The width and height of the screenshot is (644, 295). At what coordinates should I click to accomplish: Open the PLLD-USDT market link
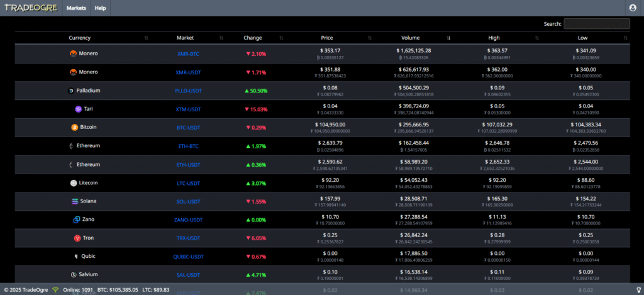(188, 91)
